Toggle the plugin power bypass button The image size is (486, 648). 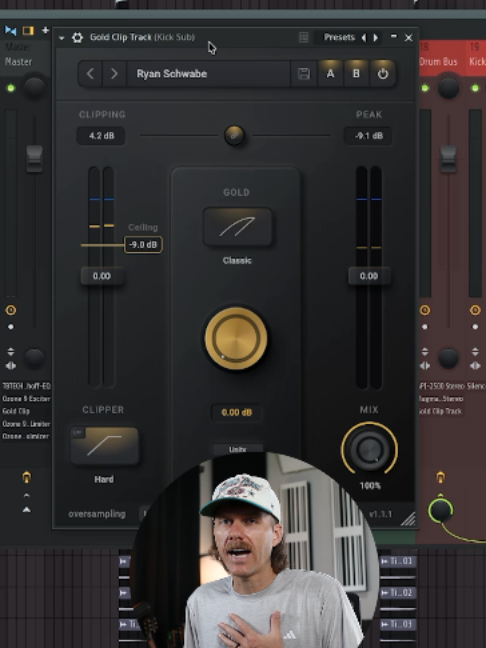pyautogui.click(x=383, y=74)
